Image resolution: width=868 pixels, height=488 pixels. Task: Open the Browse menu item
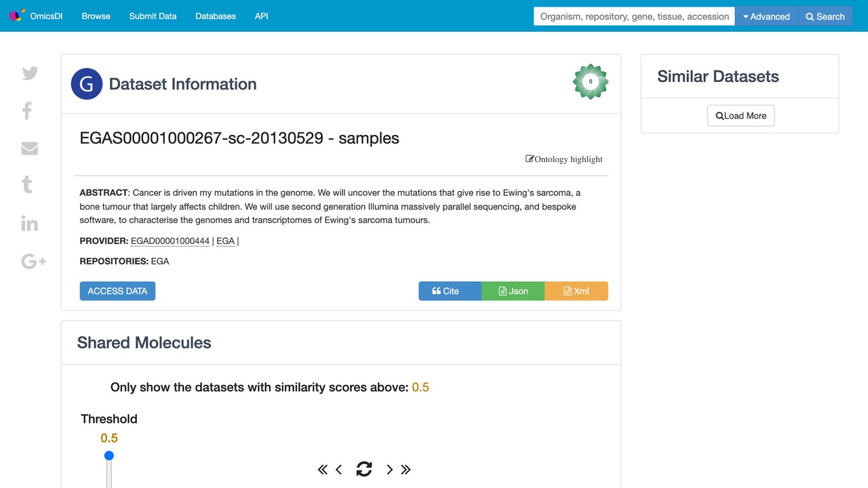pos(96,16)
